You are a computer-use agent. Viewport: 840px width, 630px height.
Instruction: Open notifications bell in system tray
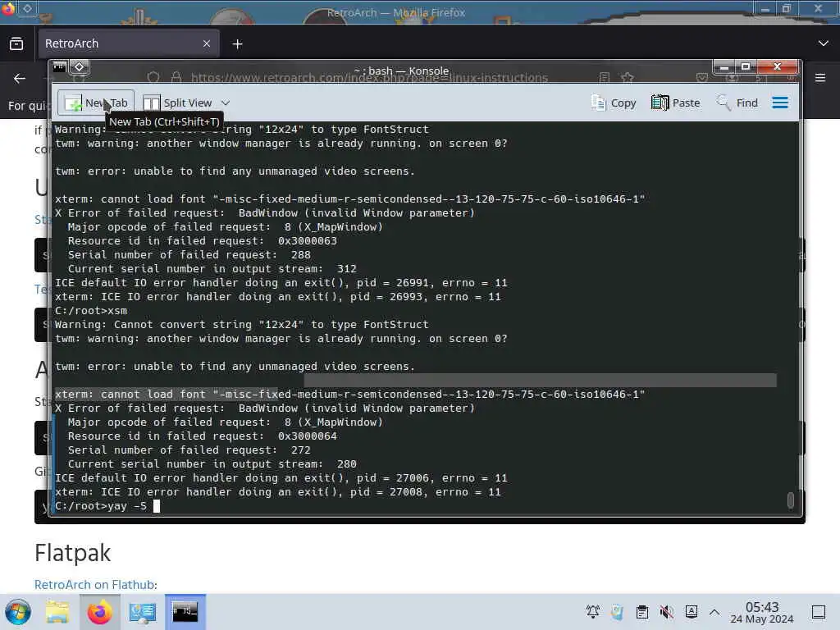click(592, 611)
